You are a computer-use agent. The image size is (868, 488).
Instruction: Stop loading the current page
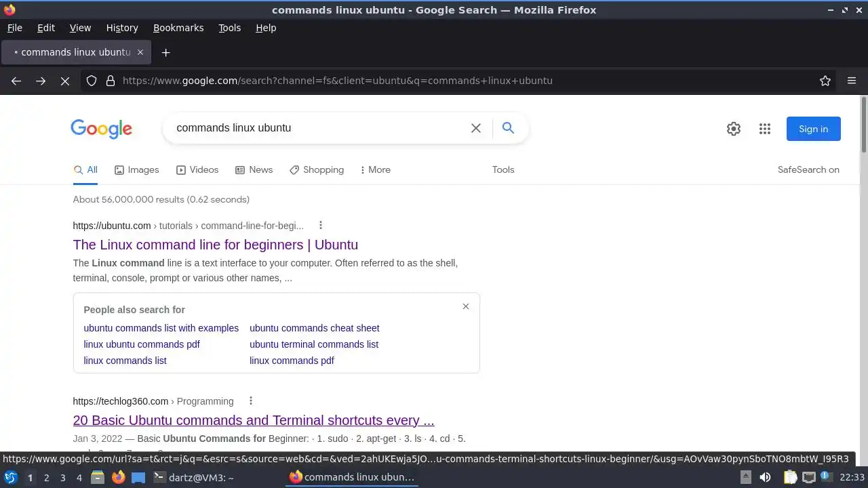click(65, 81)
